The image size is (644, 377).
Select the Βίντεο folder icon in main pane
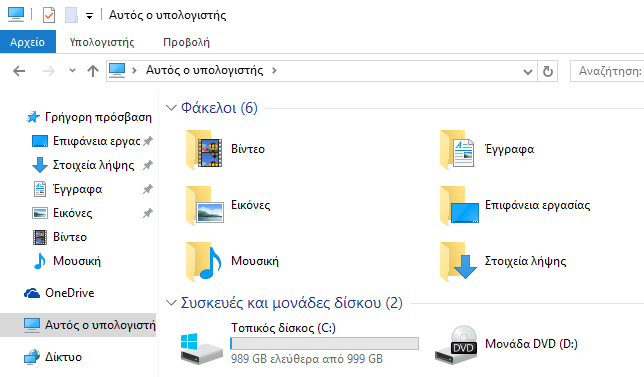[205, 149]
